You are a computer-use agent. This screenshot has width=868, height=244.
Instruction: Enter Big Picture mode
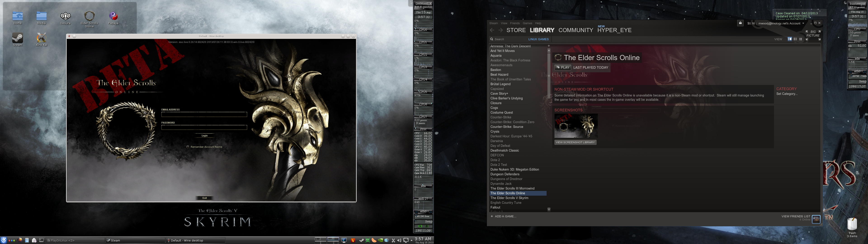(x=813, y=34)
